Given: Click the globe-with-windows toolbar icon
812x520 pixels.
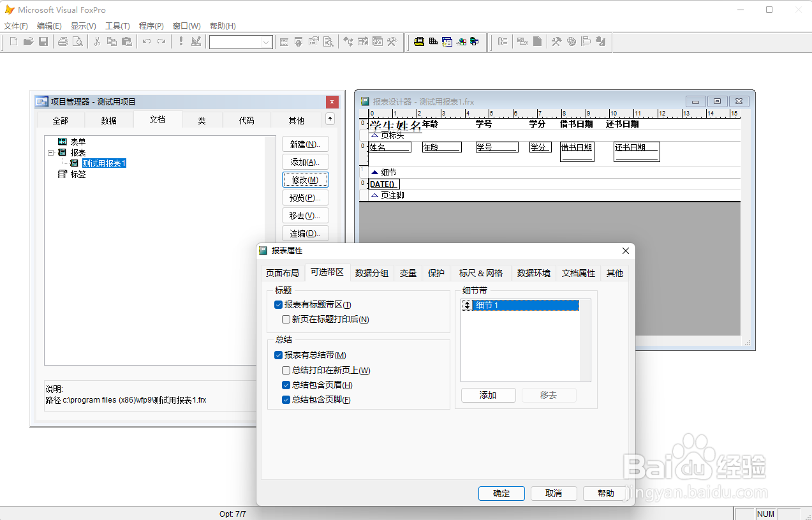Looking at the screenshot, I should tap(474, 41).
